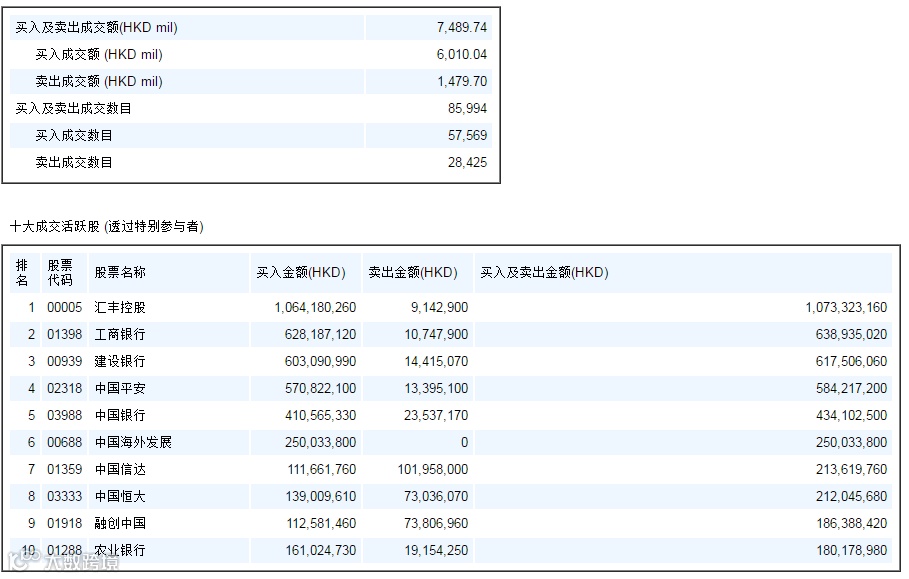
Task: Click buy amount 628,187,120
Action: (321, 334)
